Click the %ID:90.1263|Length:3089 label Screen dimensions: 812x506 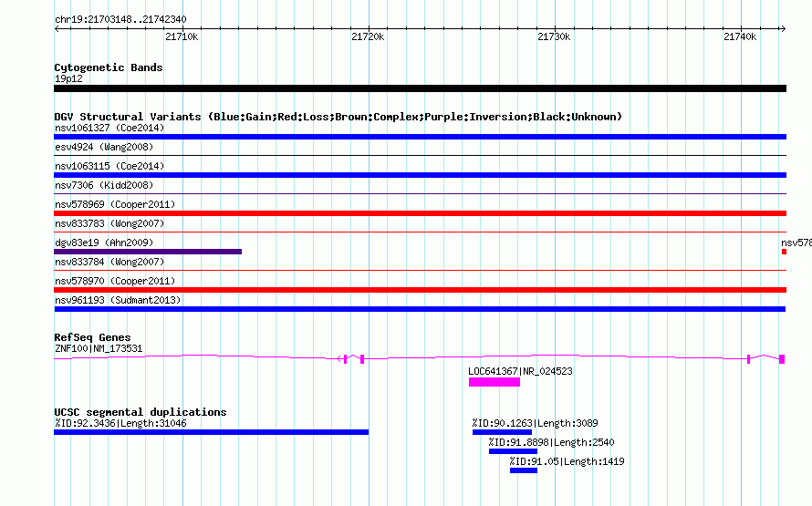(x=535, y=423)
